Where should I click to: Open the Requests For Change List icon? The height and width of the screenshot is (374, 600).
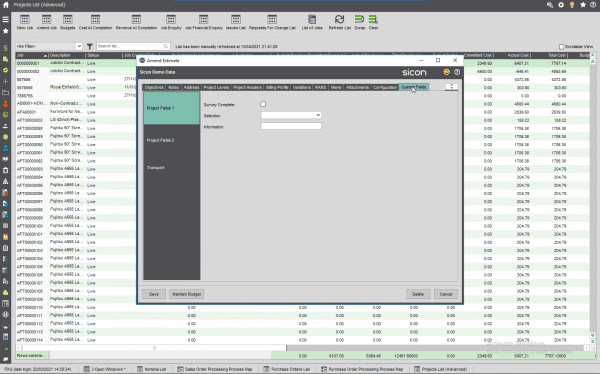(x=272, y=22)
